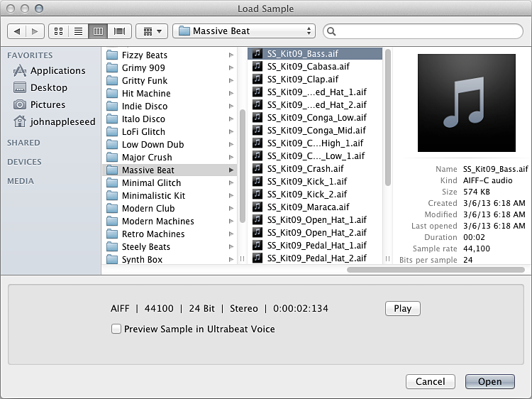Open Desktop in the sidebar

point(40,87)
